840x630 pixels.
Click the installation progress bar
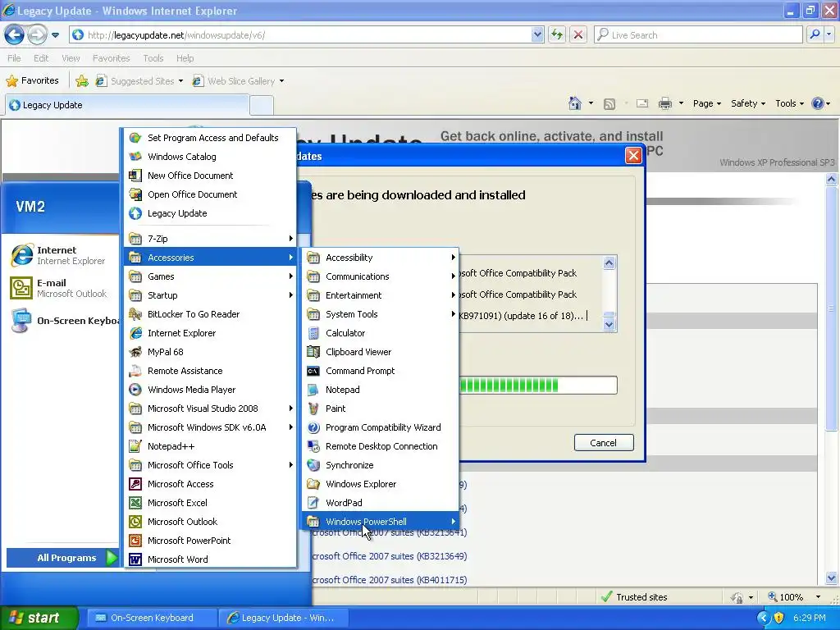click(x=538, y=386)
